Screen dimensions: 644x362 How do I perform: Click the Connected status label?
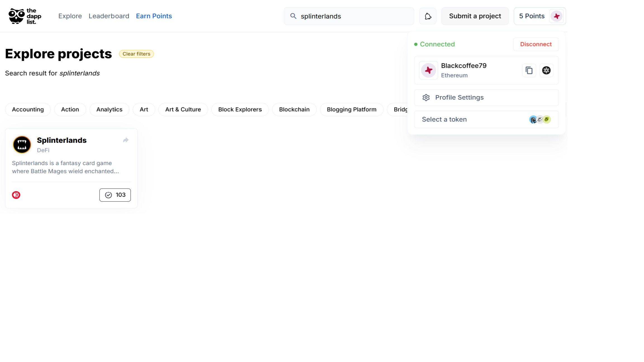[x=437, y=44]
